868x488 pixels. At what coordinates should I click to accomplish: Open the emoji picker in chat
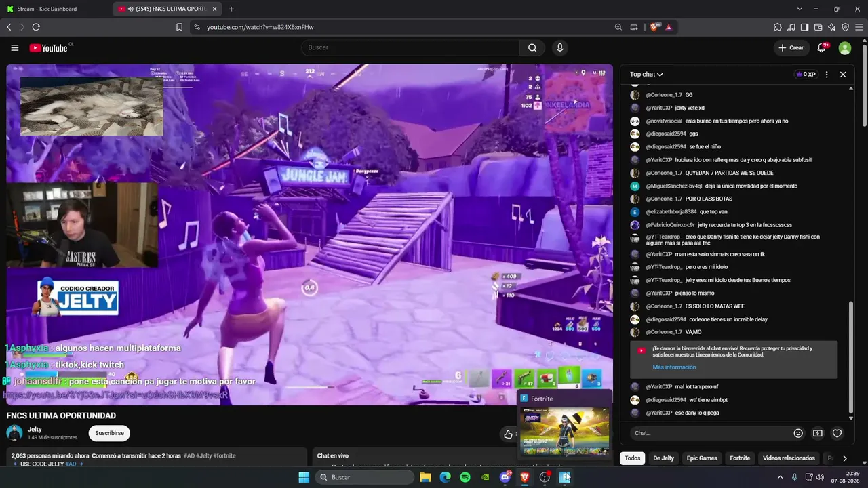click(798, 433)
